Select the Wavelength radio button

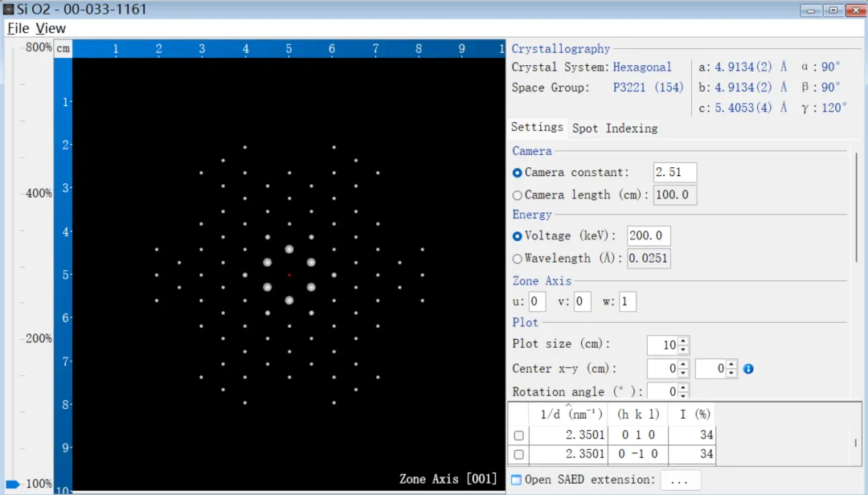pos(517,259)
